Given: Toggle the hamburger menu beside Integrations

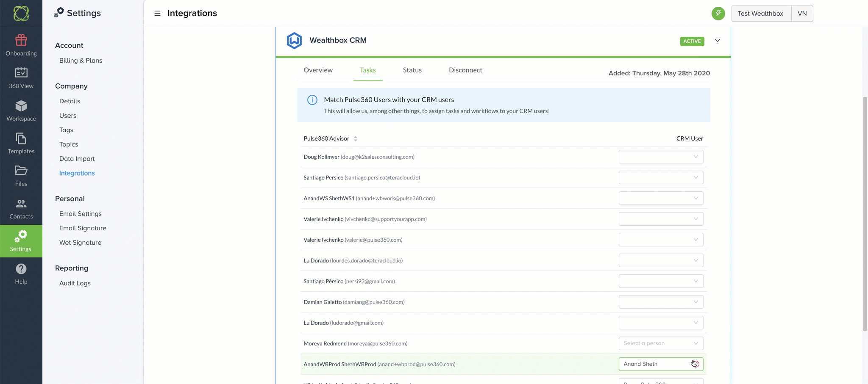Looking at the screenshot, I should coord(157,14).
